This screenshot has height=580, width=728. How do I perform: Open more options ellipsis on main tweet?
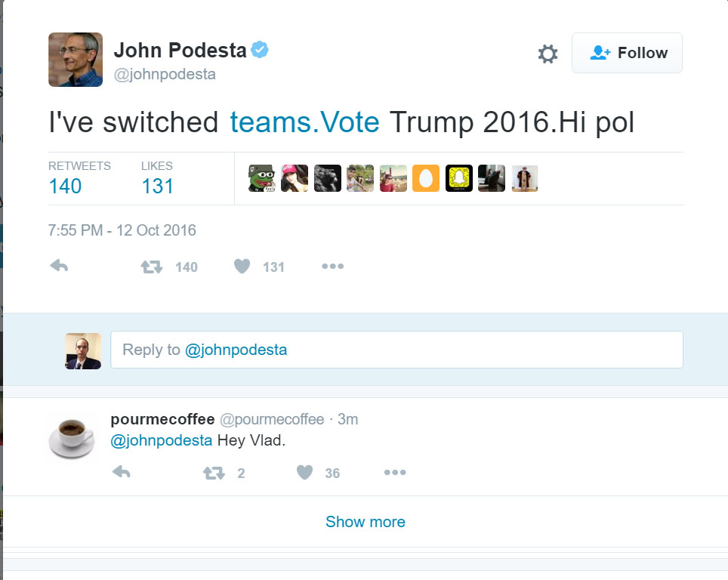click(332, 266)
